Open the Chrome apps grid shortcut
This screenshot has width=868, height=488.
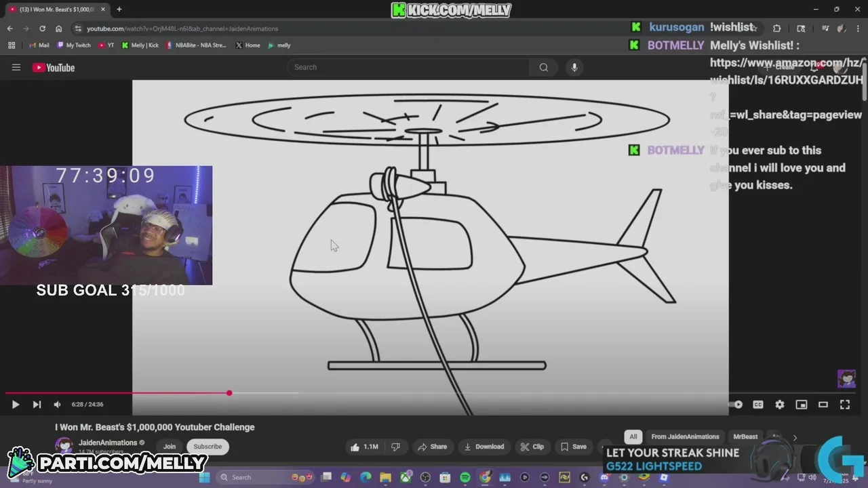pyautogui.click(x=12, y=45)
